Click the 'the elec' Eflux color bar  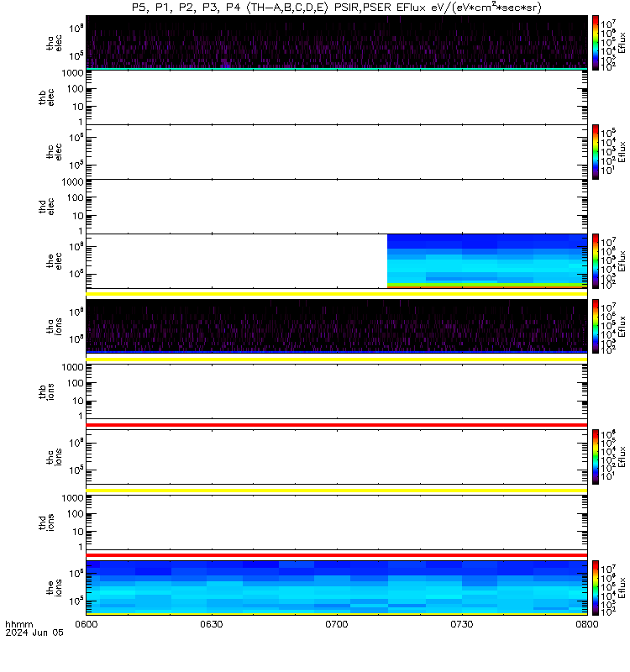click(596, 261)
